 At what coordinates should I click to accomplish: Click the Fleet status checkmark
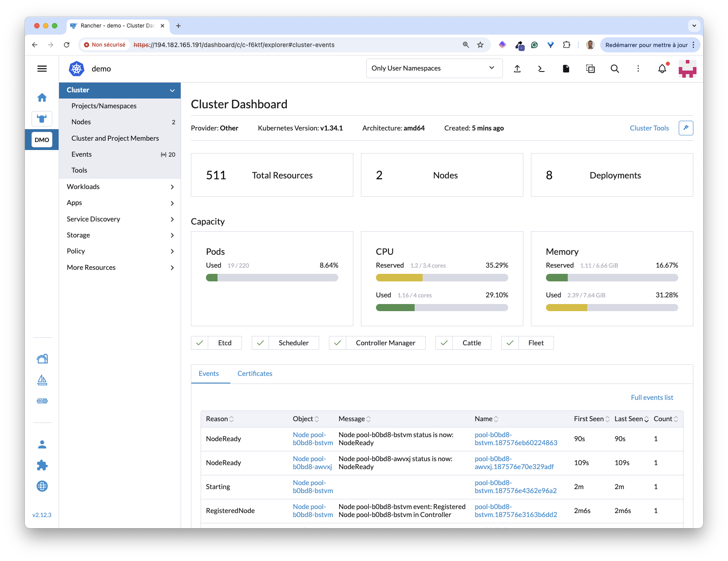pyautogui.click(x=510, y=343)
